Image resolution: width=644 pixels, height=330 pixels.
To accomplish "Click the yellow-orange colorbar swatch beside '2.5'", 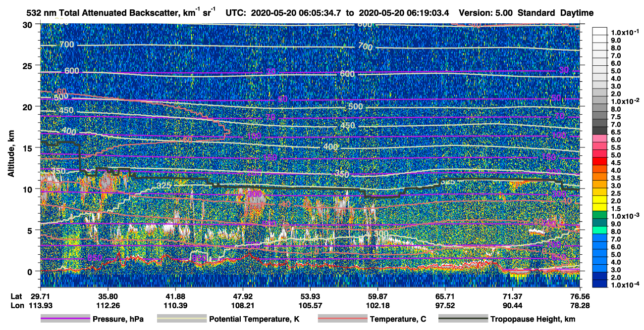I will [600, 192].
